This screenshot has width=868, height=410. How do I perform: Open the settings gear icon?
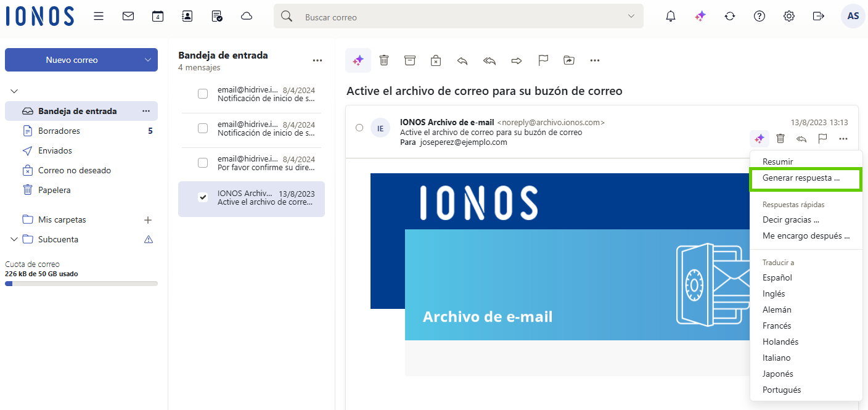tap(789, 17)
